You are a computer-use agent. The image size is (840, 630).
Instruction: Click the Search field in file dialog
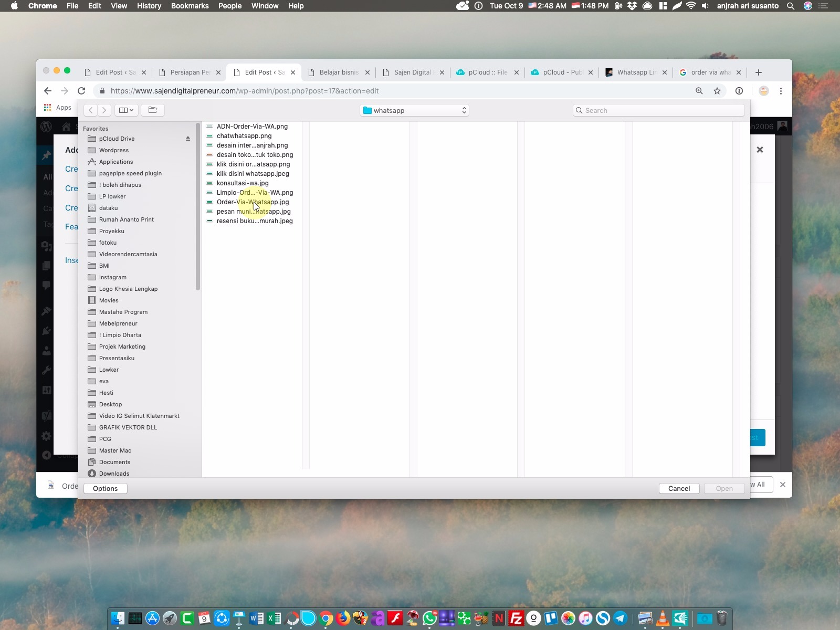click(x=659, y=110)
